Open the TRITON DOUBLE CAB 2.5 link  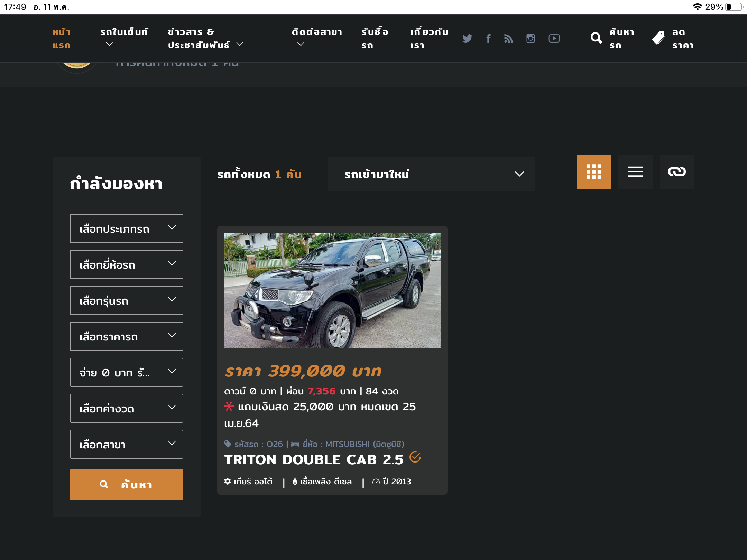click(x=314, y=459)
